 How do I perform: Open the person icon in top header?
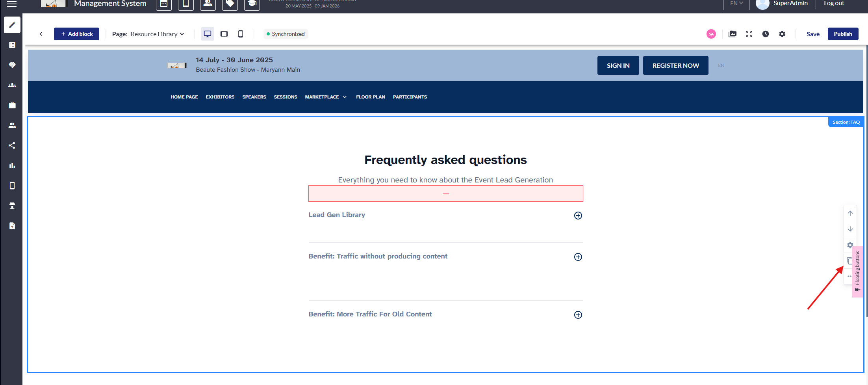208,4
